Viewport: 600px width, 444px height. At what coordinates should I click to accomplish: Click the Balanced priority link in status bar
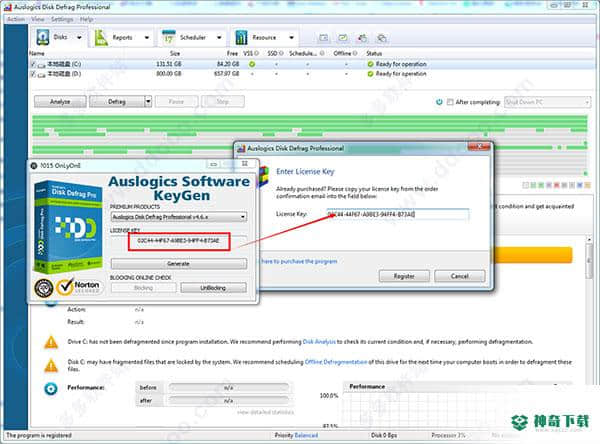tap(306, 435)
